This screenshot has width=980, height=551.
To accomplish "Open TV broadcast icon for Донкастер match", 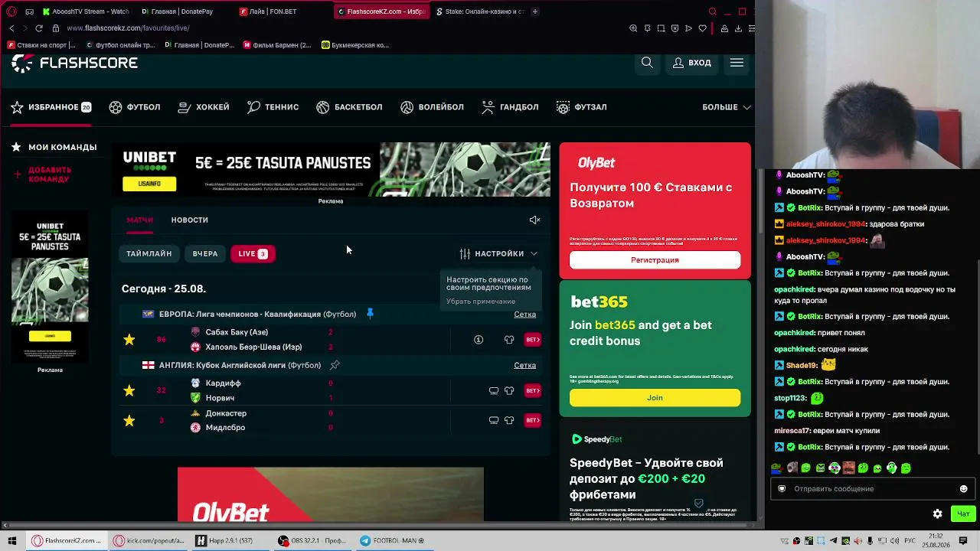I will (x=494, y=420).
